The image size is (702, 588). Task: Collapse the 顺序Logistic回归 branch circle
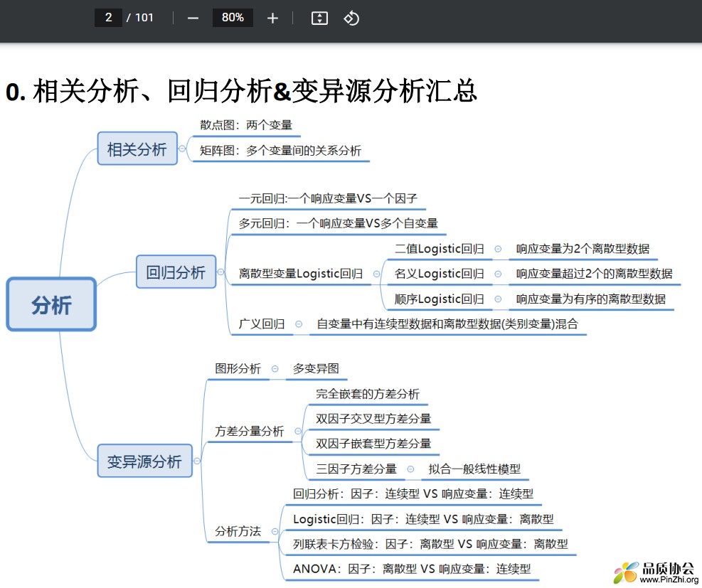[498, 299]
